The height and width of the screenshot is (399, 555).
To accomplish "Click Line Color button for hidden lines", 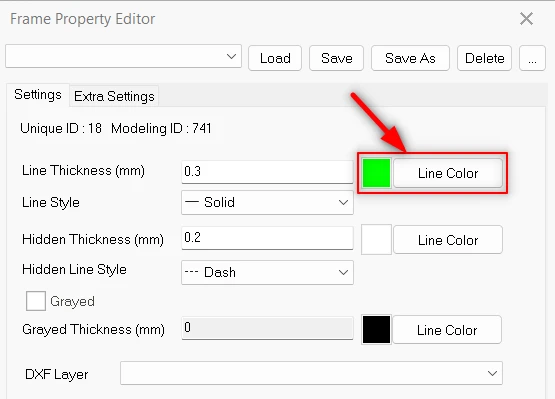I will pyautogui.click(x=448, y=240).
